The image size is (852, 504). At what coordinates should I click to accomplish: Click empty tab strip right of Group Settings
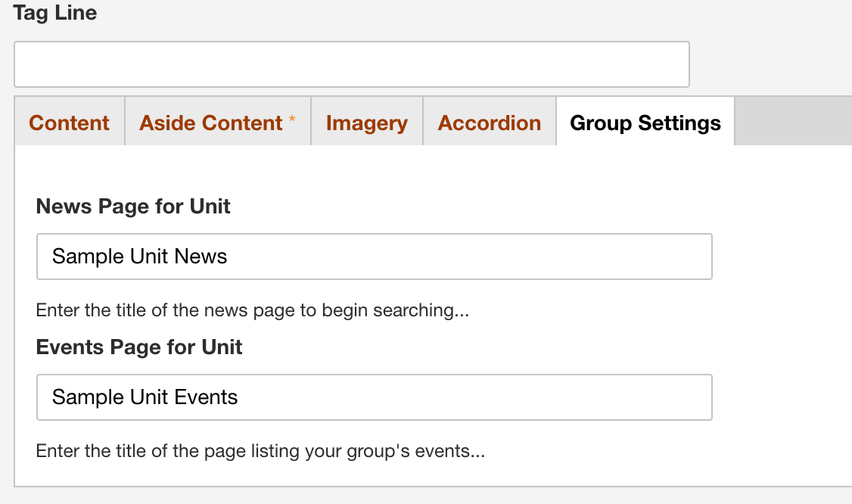[x=791, y=121]
